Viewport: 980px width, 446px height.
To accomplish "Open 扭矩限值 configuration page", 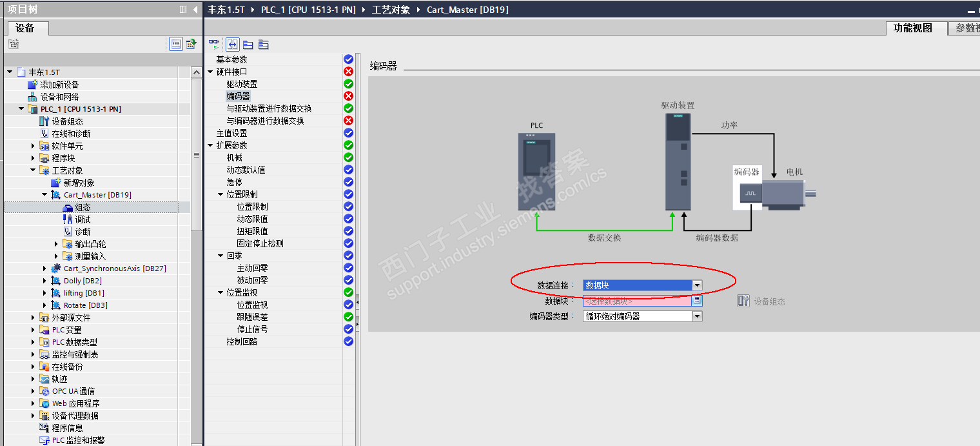I will click(252, 231).
